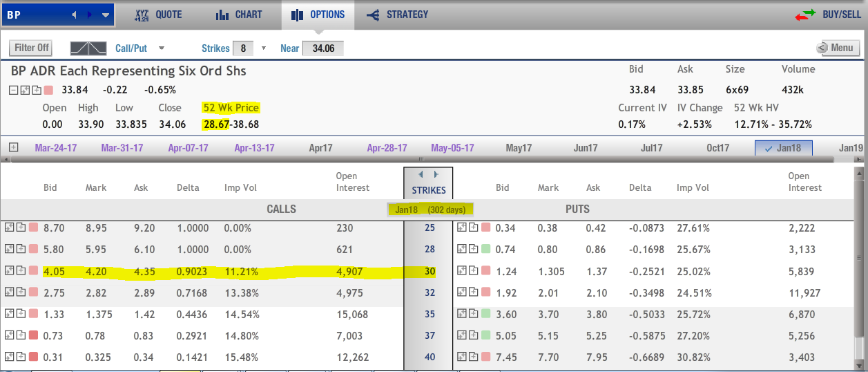Image resolution: width=868 pixels, height=372 pixels.
Task: Click the add icon in BP quote row
Action: click(36, 90)
